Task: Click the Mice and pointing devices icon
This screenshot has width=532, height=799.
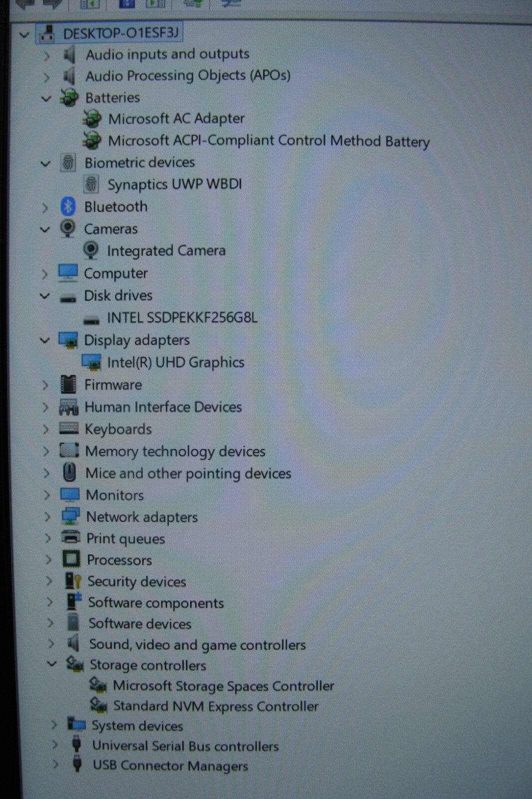Action: pos(69,472)
